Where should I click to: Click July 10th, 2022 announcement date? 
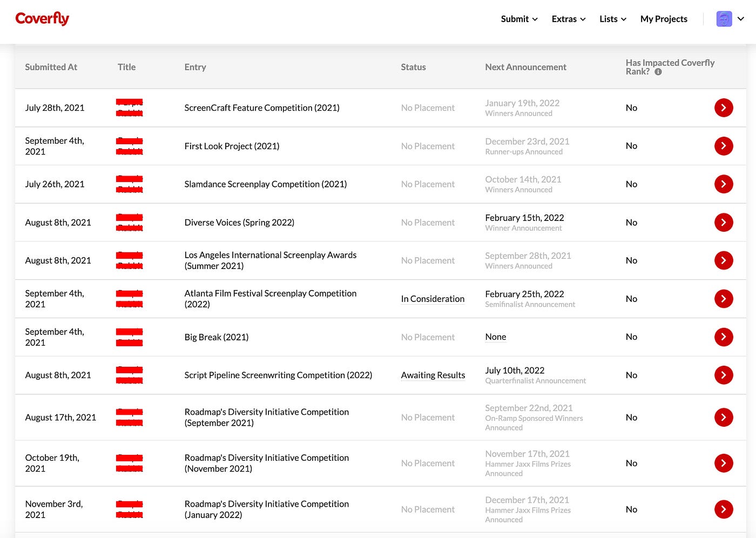pyautogui.click(x=515, y=370)
